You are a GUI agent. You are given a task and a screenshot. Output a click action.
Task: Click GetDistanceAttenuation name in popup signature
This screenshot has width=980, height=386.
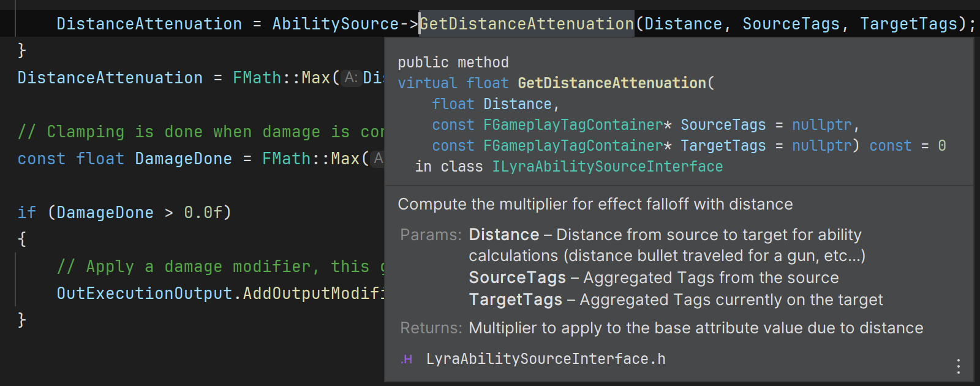[x=612, y=83]
